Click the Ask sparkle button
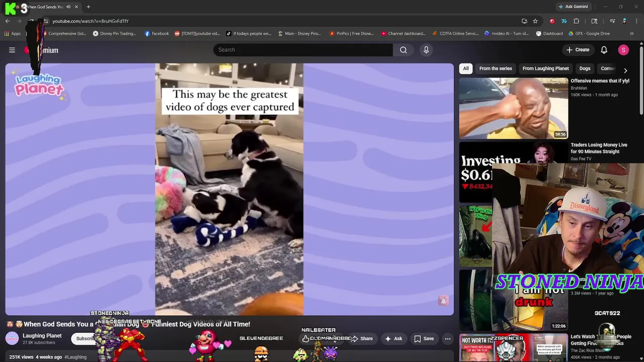 [x=393, y=339]
